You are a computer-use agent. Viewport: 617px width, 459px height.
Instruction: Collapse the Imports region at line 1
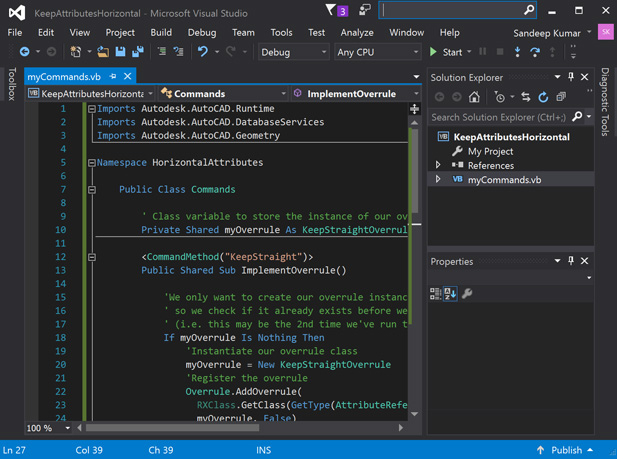coord(92,109)
